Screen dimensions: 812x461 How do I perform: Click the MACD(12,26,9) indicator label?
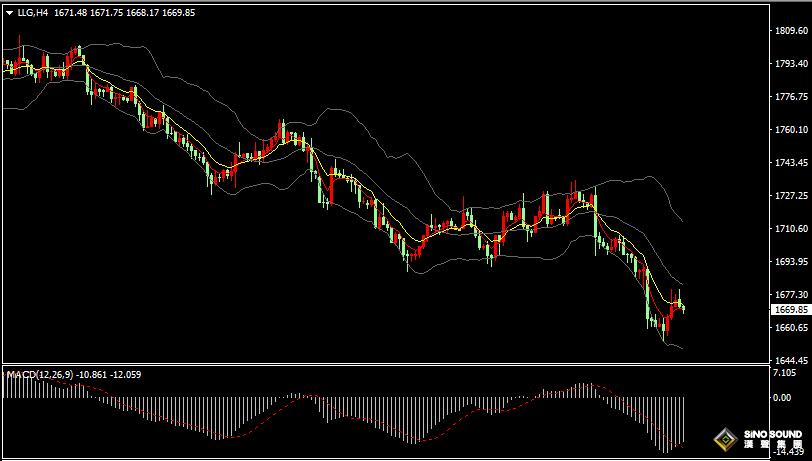click(40, 374)
